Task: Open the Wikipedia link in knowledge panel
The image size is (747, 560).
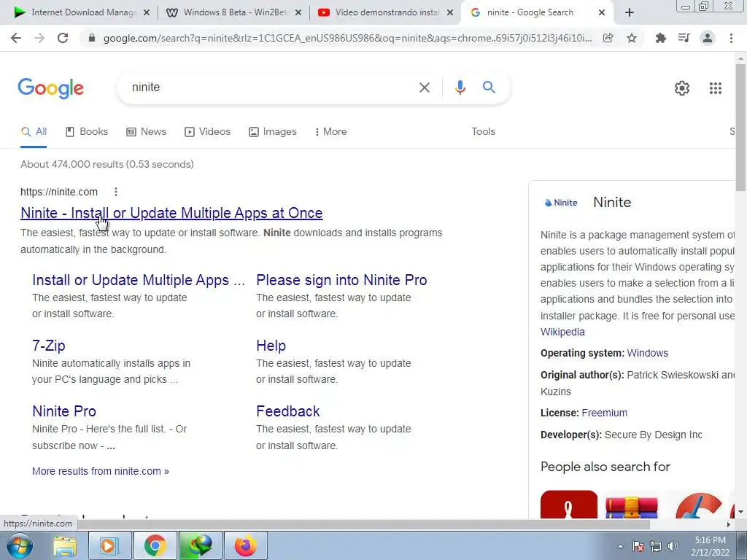Action: (562, 332)
